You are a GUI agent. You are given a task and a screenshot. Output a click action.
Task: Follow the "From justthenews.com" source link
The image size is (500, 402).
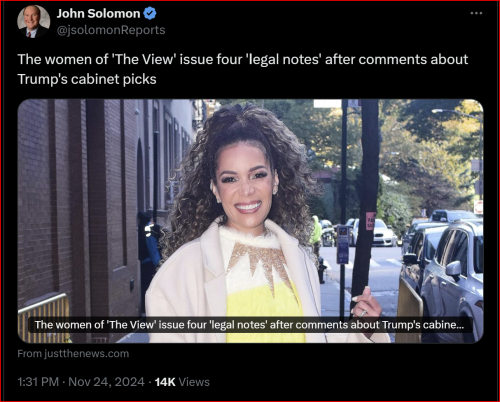73,354
